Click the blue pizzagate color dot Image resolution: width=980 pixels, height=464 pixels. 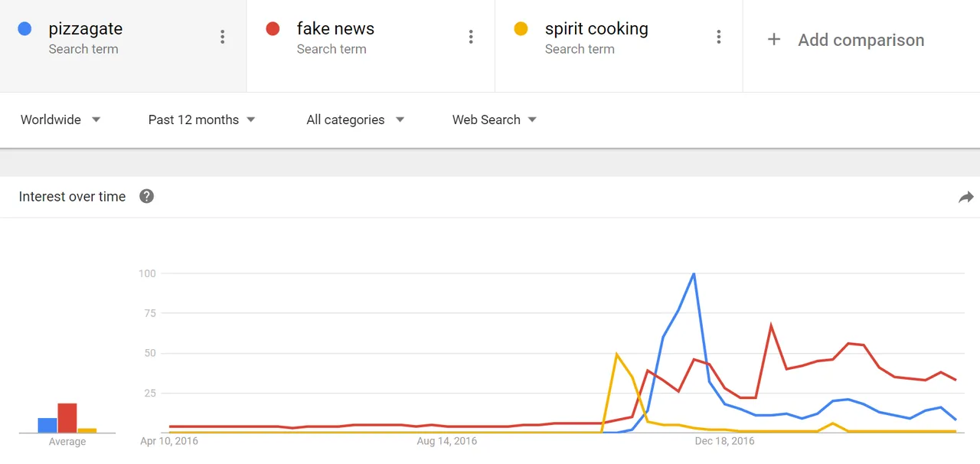point(24,29)
